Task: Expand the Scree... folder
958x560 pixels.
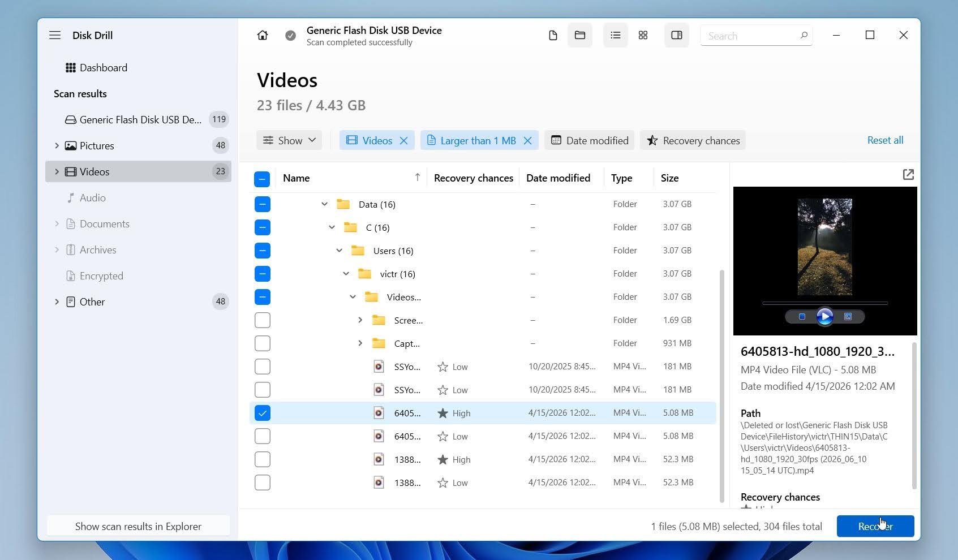Action: pyautogui.click(x=360, y=320)
